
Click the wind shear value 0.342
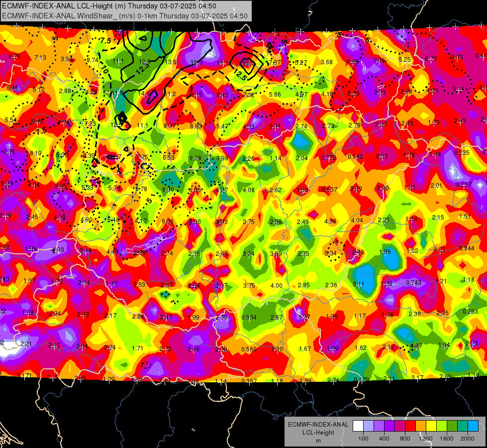356,157
